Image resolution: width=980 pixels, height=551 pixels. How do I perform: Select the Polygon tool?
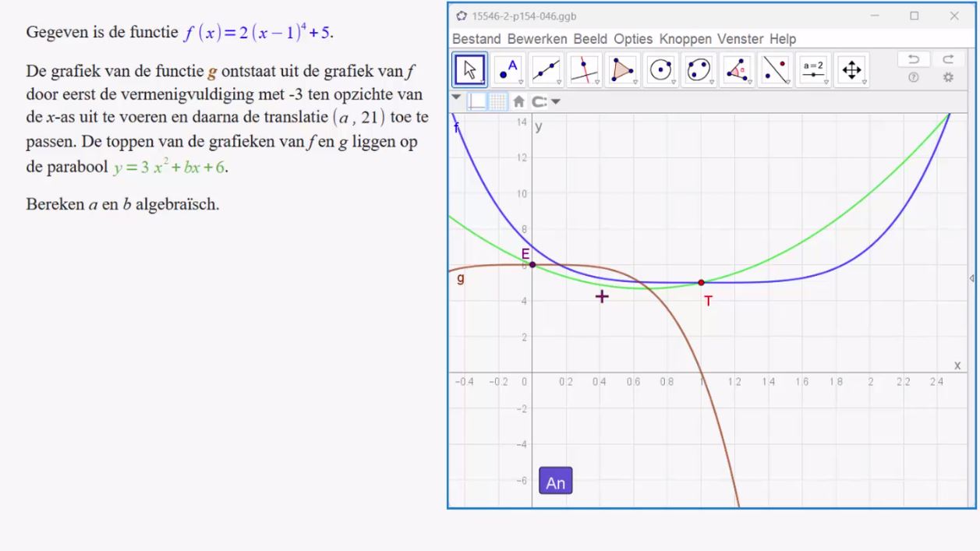pos(622,70)
